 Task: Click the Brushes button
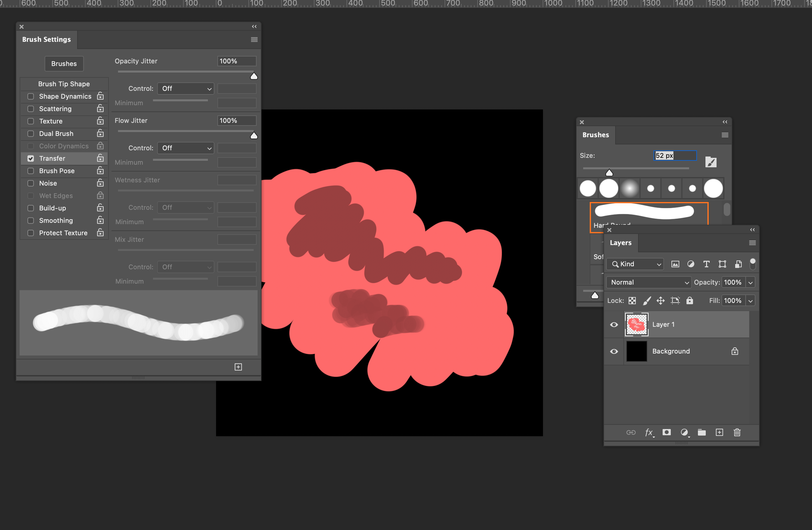tap(64, 63)
